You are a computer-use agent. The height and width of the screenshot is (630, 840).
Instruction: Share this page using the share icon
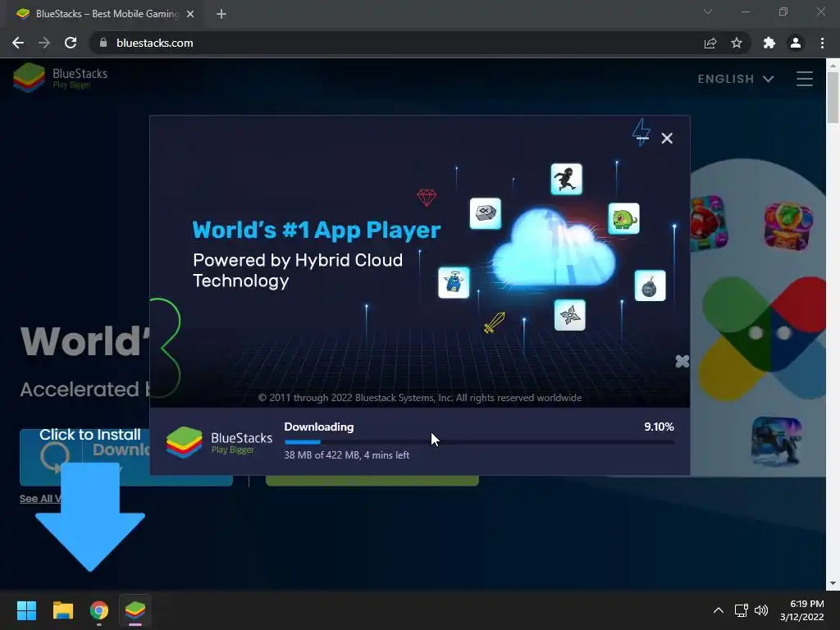[x=710, y=43]
